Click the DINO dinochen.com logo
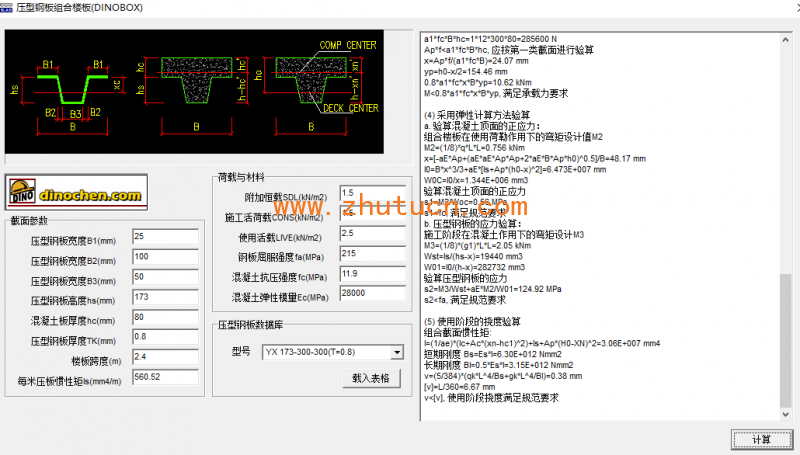Image resolution: width=800 pixels, height=455 pixels. tap(75, 191)
